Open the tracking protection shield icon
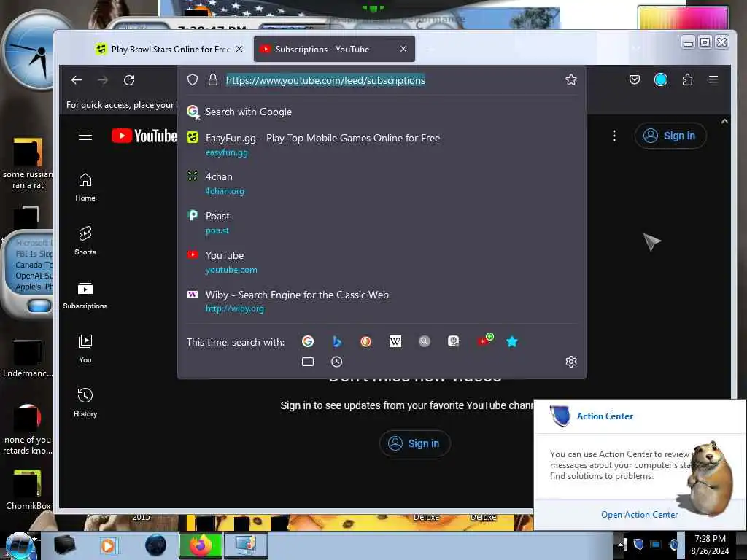This screenshot has width=747, height=560. [x=193, y=80]
